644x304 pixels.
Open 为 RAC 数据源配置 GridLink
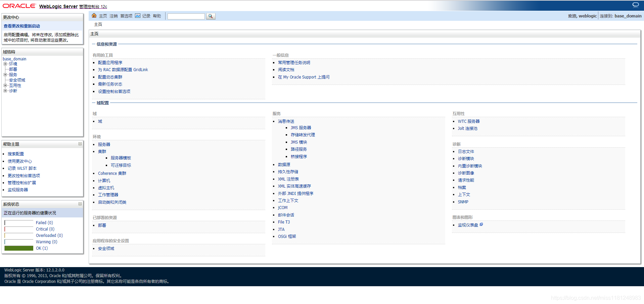coord(123,70)
